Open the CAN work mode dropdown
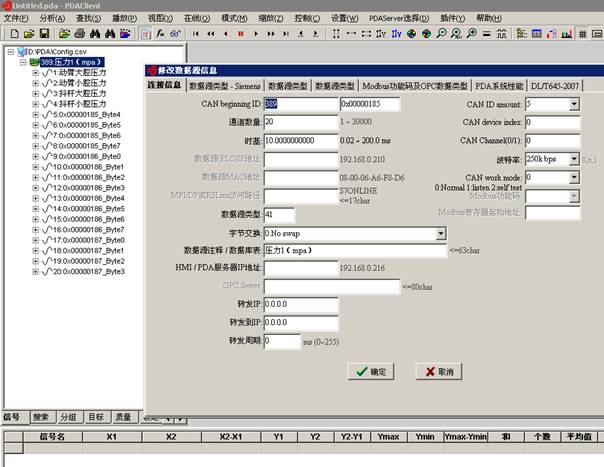Screen dimensions: 604x467 point(574,177)
